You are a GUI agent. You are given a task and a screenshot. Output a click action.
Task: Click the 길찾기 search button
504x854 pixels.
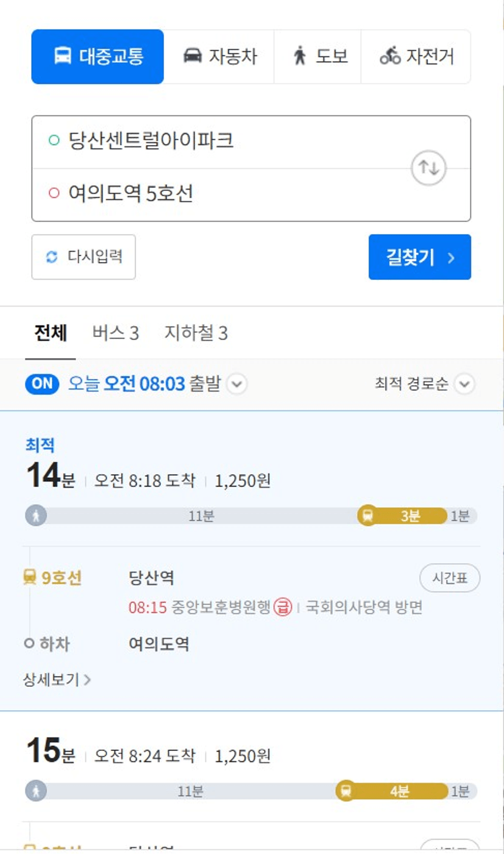coord(419,257)
